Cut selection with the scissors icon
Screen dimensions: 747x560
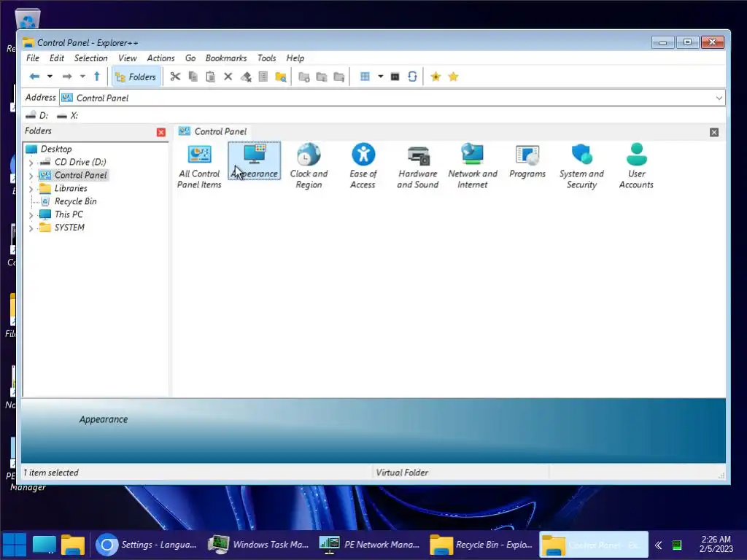tap(175, 77)
